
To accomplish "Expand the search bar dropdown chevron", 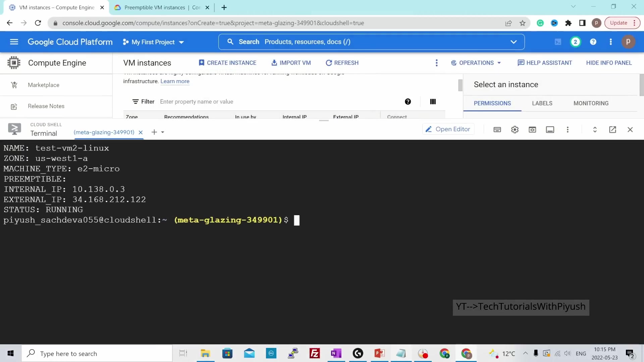I will point(514,42).
